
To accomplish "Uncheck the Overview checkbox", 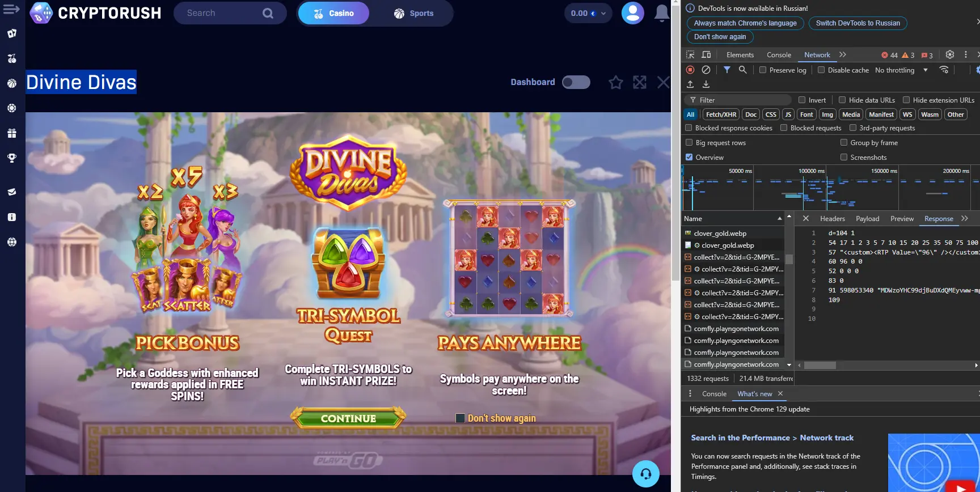I will coord(689,157).
